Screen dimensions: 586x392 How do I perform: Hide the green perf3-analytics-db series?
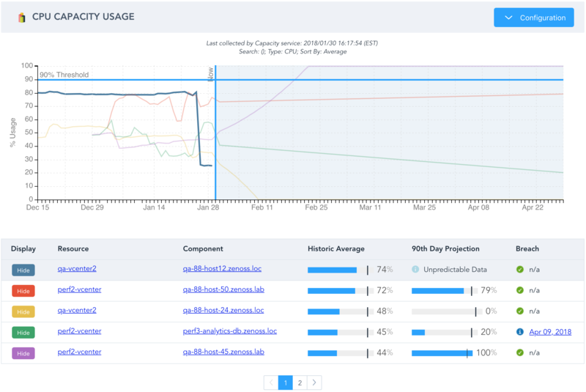[x=23, y=333]
